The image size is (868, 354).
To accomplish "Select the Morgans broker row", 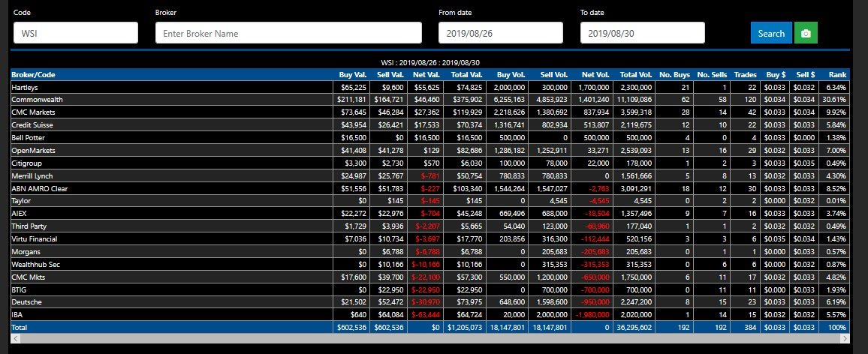I will (x=429, y=252).
